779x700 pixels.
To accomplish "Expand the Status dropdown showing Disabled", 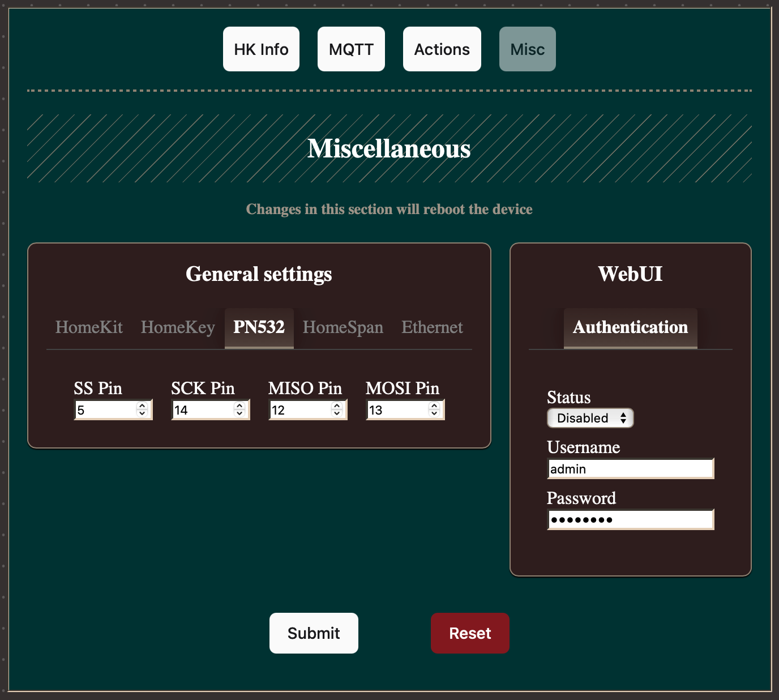I will click(x=590, y=418).
